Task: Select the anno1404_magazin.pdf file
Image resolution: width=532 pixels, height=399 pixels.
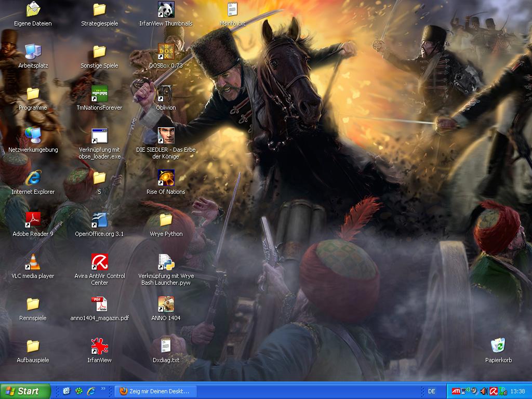Action: pos(99,304)
